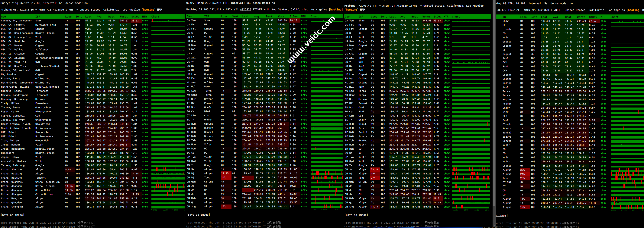Click Loss column header in 66.112.212.86 table
644x228 pixels.
(68, 17)
